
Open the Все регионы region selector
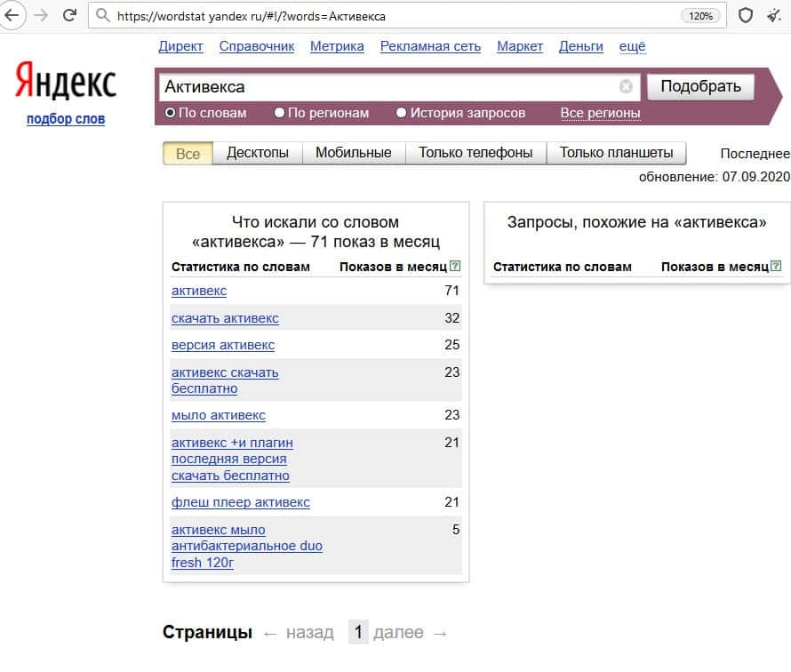point(600,113)
